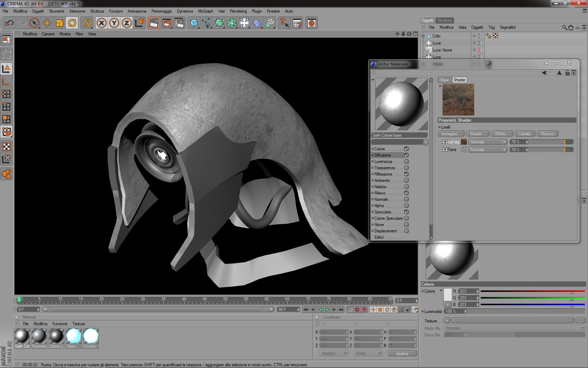588x368 pixels.
Task: Open the render settings clapperboard icon
Action: [179, 23]
